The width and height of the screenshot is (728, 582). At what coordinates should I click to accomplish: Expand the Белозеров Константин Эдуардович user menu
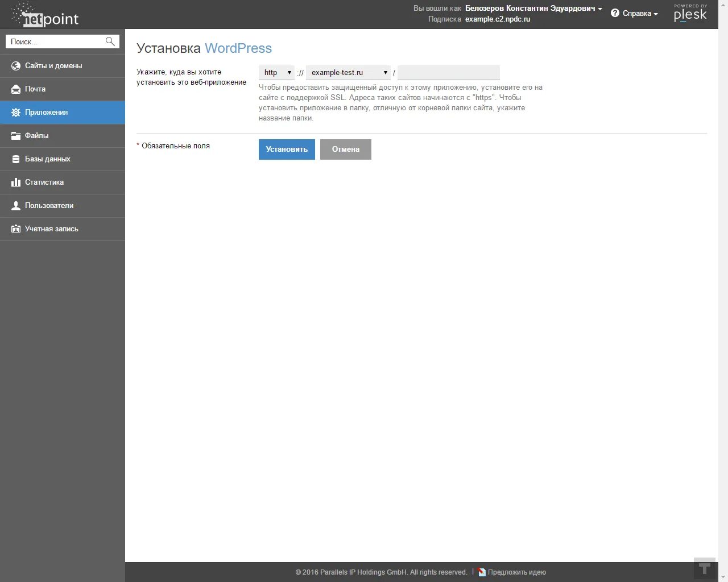coord(533,9)
